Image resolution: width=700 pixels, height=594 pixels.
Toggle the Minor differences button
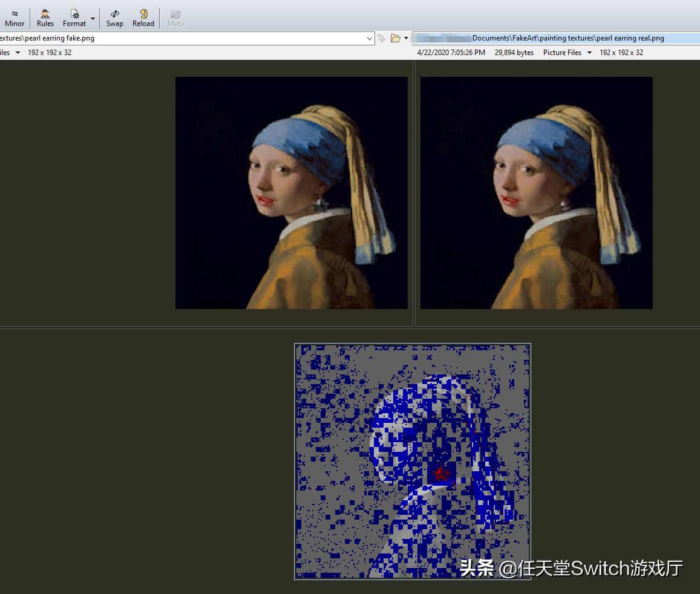15,18
